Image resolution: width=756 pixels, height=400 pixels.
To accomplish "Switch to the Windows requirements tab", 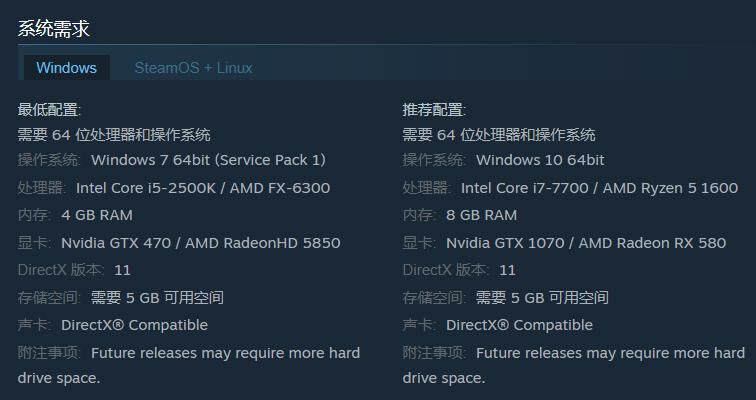I will pyautogui.click(x=66, y=68).
